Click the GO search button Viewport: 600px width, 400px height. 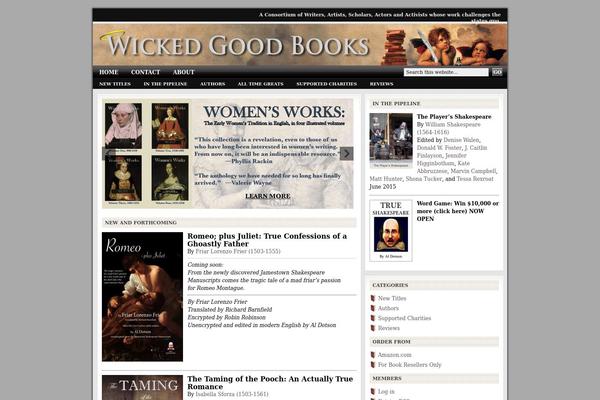497,72
